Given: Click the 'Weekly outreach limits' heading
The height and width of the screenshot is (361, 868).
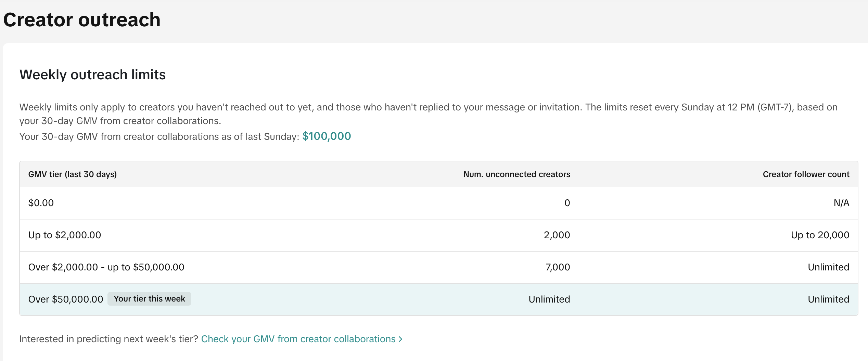Looking at the screenshot, I should (92, 75).
